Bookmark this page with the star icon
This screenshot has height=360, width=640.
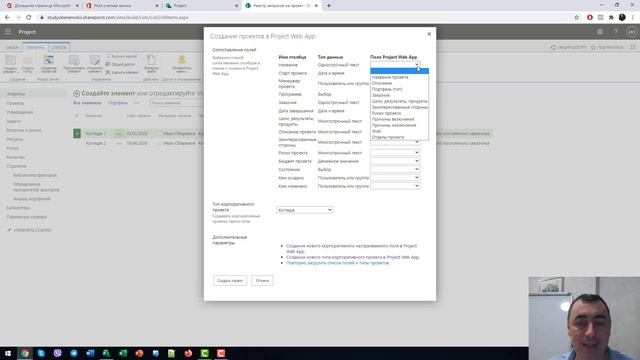(576, 18)
